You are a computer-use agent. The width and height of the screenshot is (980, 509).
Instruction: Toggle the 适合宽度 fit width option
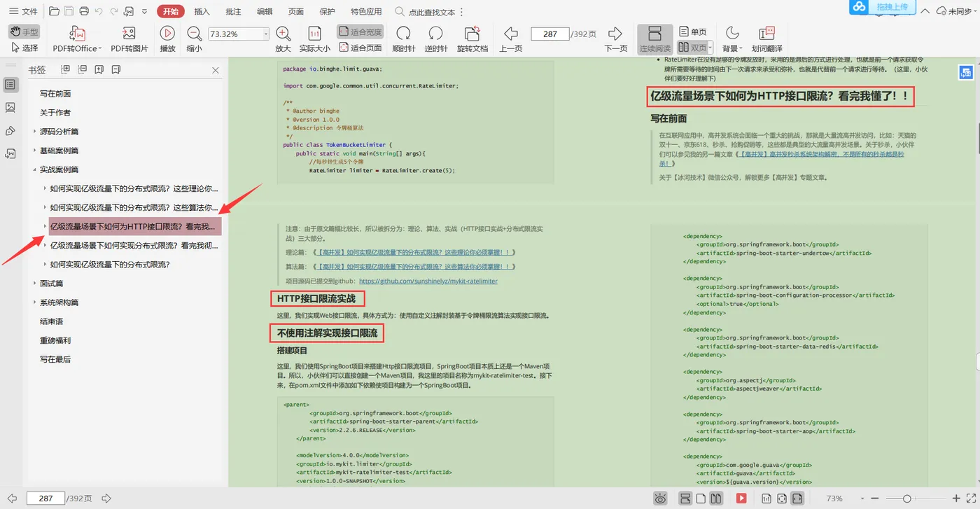(x=360, y=32)
